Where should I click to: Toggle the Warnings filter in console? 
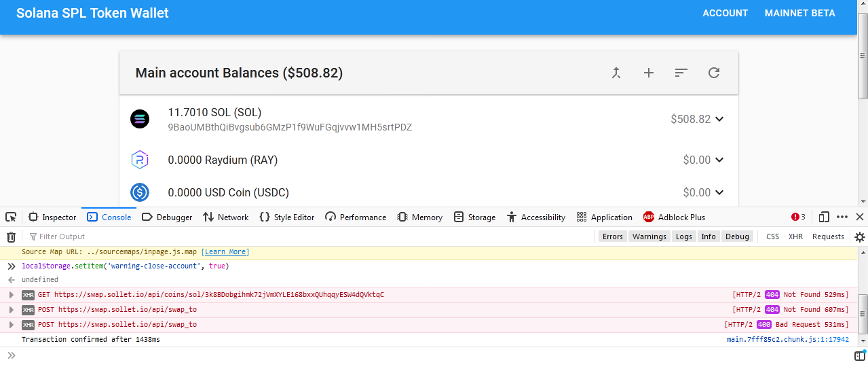click(x=649, y=236)
